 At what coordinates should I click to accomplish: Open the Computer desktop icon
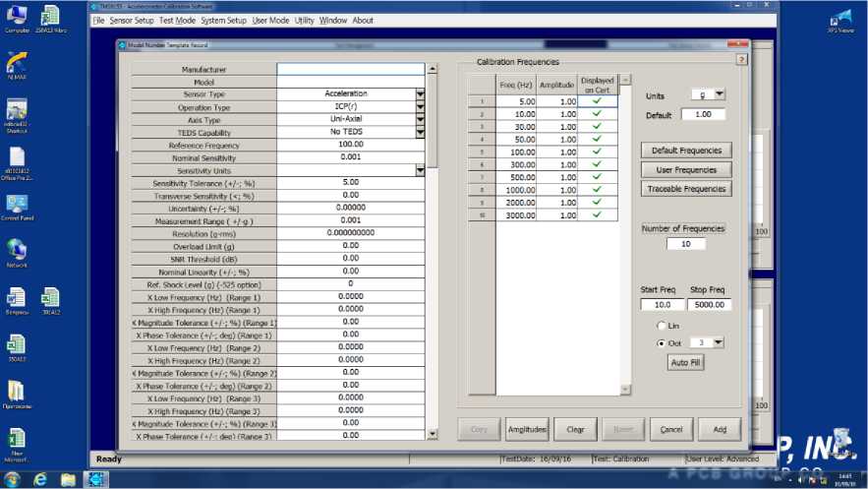(x=17, y=16)
